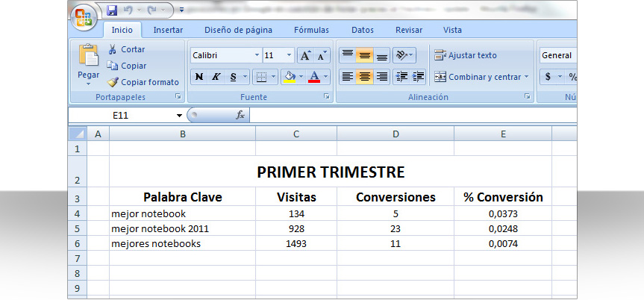The height and width of the screenshot is (300, 644).
Task: Click the Pegar paste icon
Action: click(88, 57)
